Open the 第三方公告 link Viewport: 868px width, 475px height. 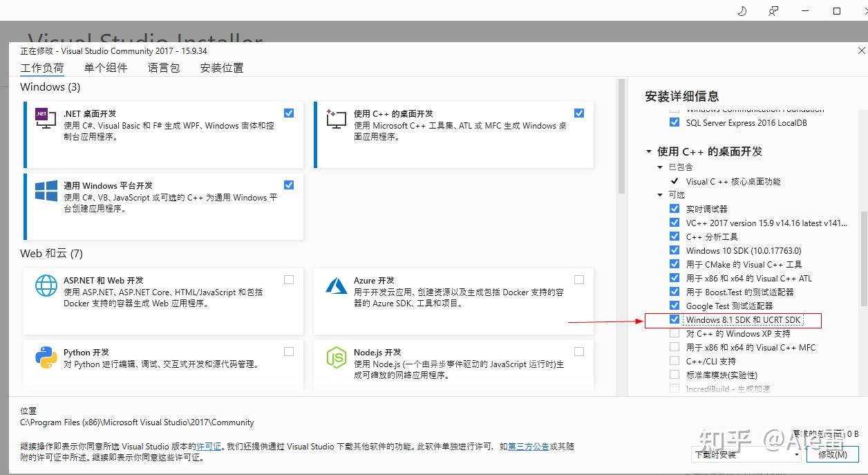point(529,447)
